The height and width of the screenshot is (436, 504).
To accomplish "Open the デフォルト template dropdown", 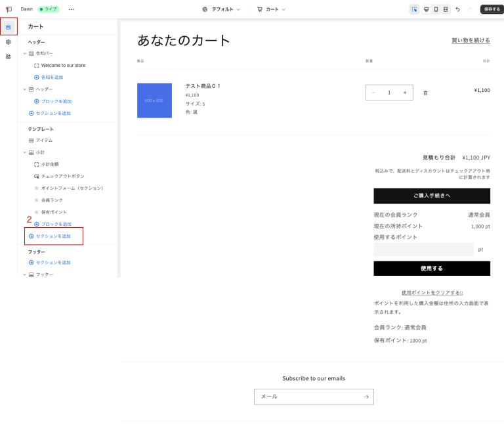I will 221,9.
